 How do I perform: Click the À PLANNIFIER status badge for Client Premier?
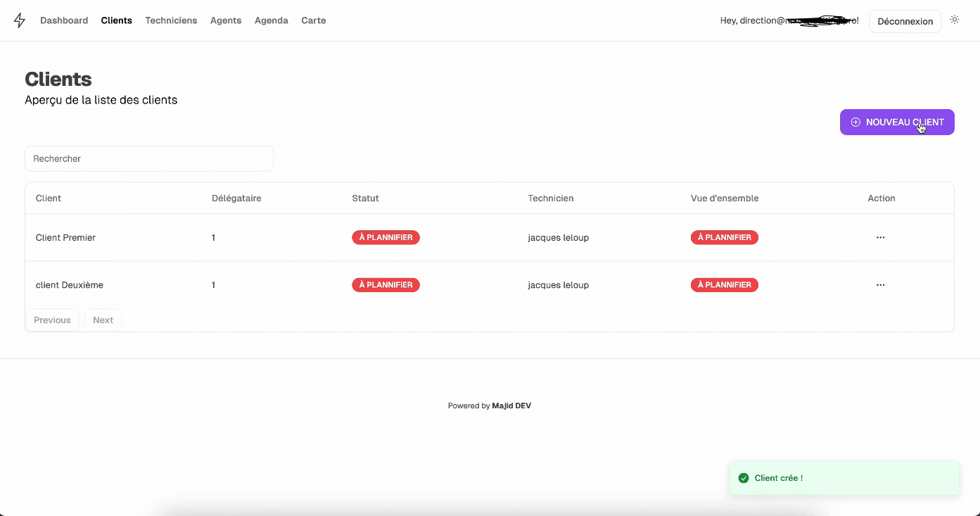[x=386, y=238]
